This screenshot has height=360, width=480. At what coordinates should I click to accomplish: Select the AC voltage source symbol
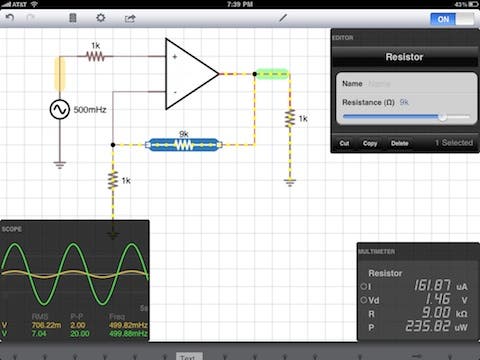click(60, 110)
